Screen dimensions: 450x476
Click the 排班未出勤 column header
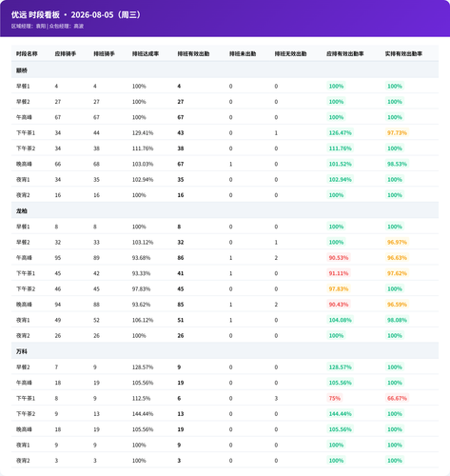point(243,54)
